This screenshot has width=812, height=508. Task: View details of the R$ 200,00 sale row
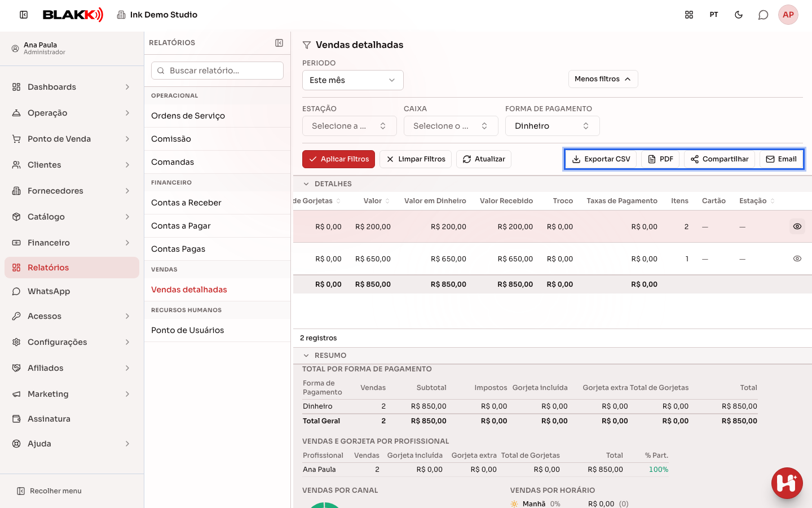pyautogui.click(x=797, y=226)
